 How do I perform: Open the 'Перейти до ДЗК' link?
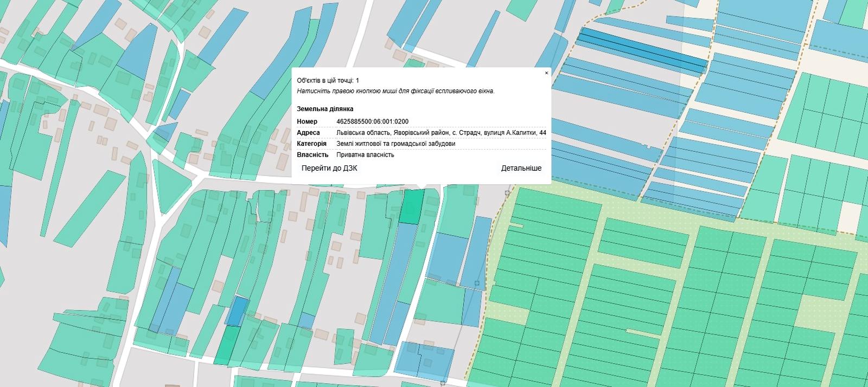329,168
